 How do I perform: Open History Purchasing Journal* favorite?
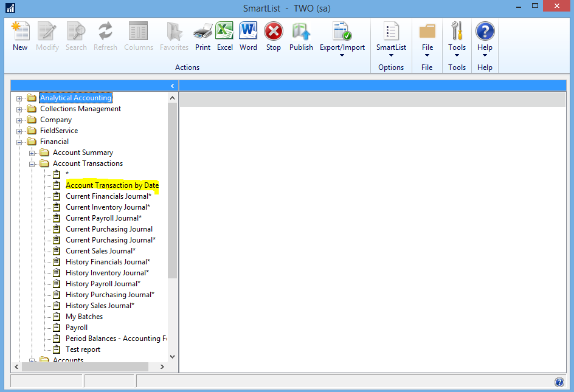[110, 295]
